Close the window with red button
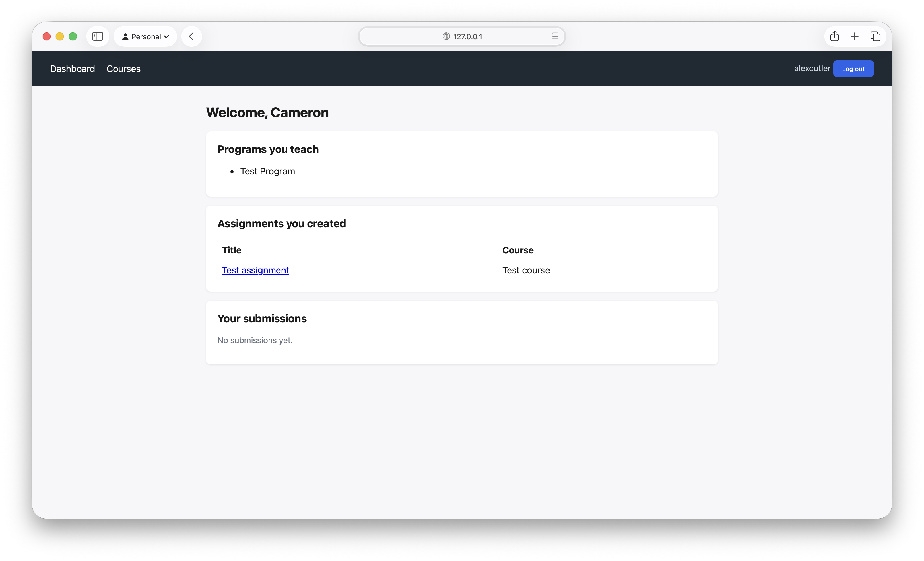This screenshot has width=924, height=561. pos(46,36)
